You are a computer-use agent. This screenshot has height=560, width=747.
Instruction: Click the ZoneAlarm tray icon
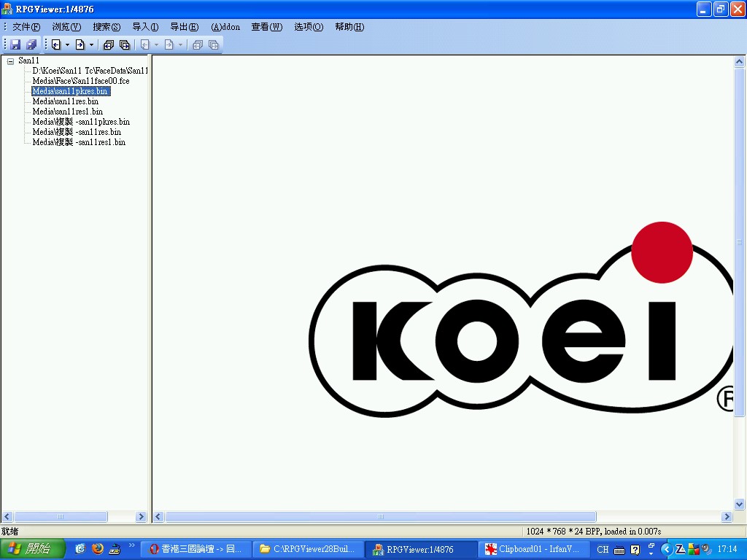coord(681,550)
